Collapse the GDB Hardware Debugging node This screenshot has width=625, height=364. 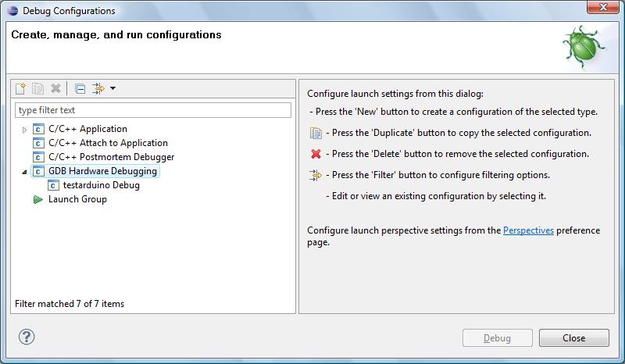25,172
